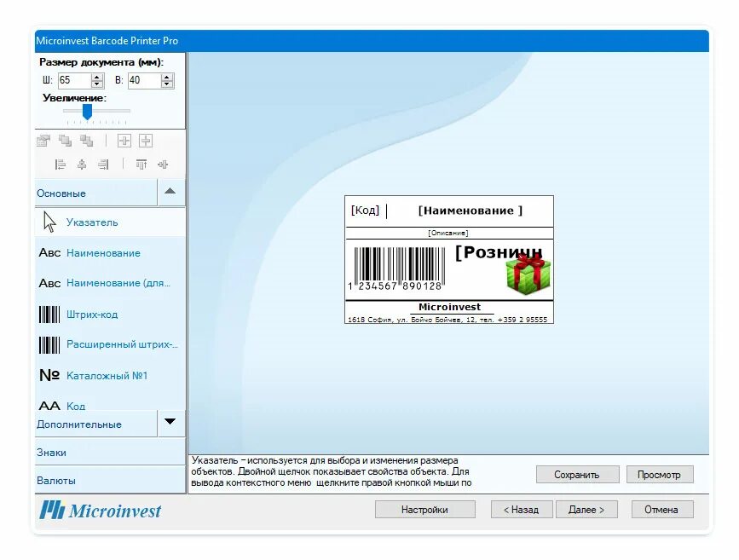Select the [Код] field on label

point(365,211)
